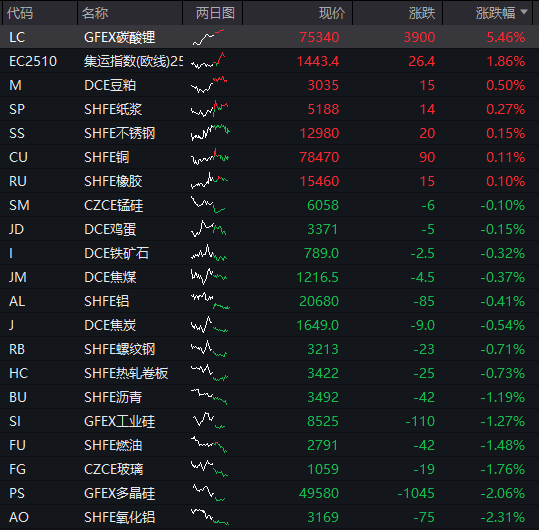Open the DCE鸡蛋 mini chart

tap(209, 229)
